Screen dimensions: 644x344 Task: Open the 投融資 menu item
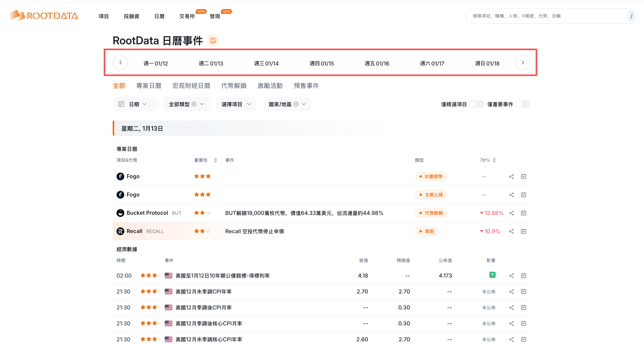(131, 16)
